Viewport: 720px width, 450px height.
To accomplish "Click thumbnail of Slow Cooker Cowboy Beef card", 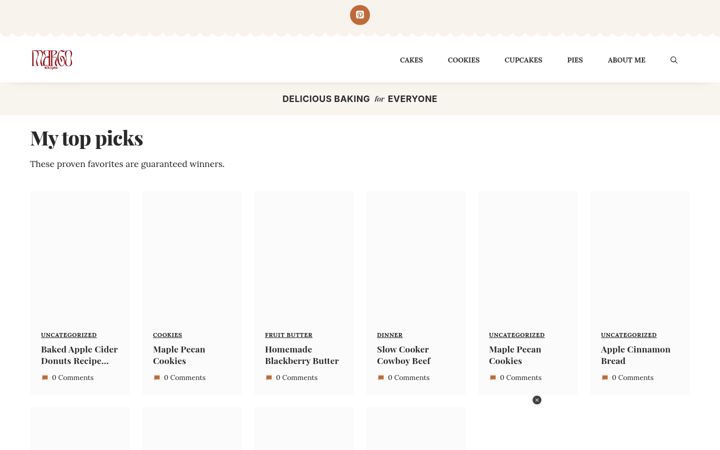I will 416,257.
